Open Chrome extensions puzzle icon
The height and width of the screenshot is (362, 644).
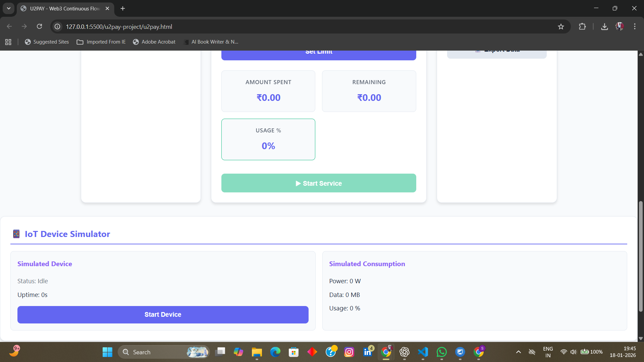click(x=582, y=26)
